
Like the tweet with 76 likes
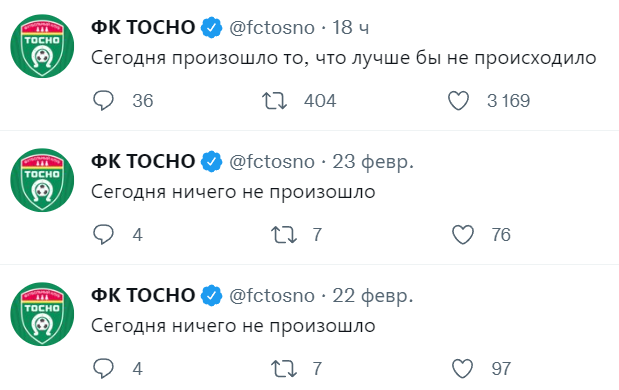tap(463, 234)
